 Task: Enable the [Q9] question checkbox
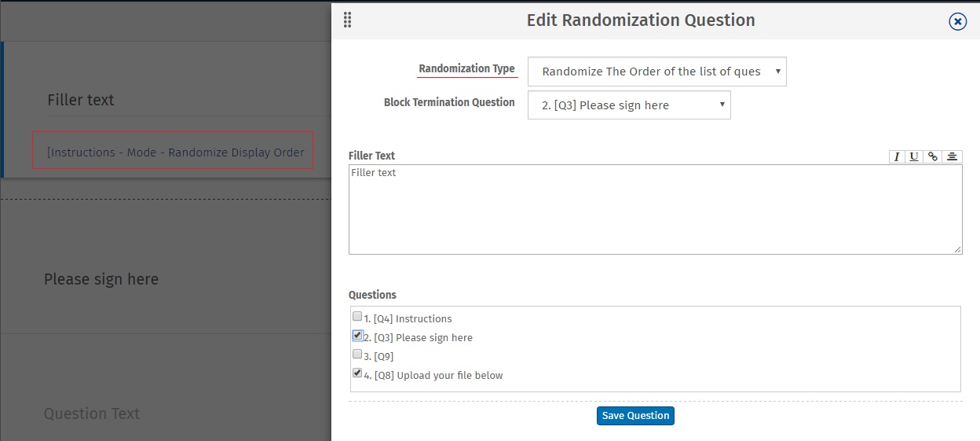(x=357, y=355)
